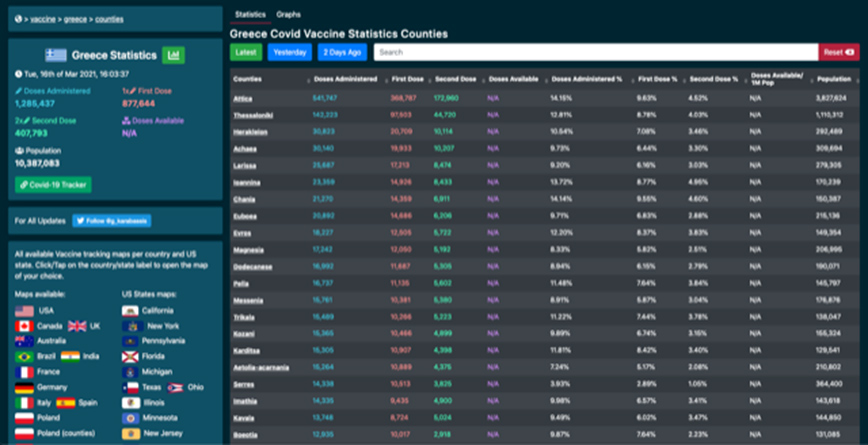The height and width of the screenshot is (445, 868).
Task: Select the Statistics tab
Action: 250,15
